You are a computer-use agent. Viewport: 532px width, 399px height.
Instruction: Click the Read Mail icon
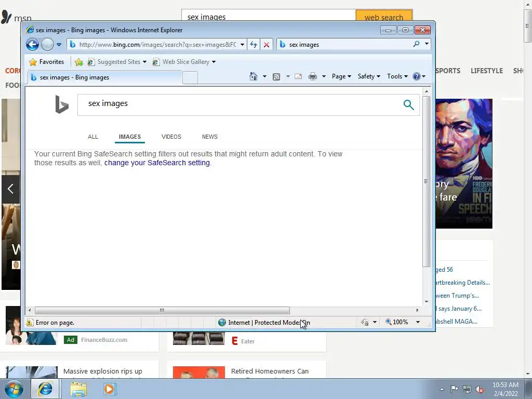298,77
